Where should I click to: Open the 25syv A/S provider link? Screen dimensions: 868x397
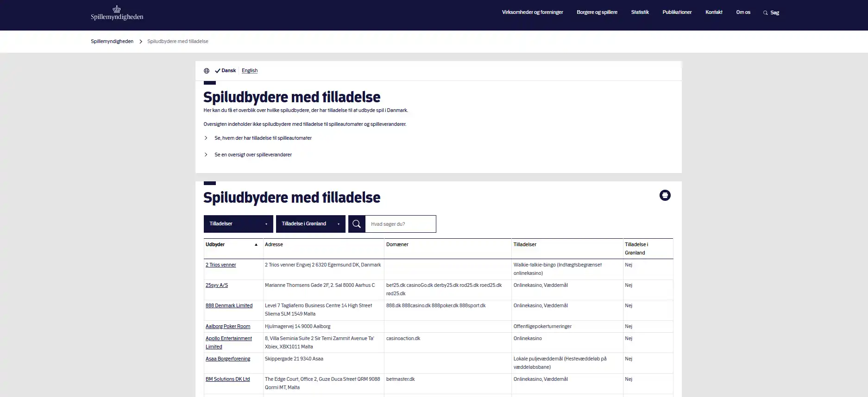(217, 285)
